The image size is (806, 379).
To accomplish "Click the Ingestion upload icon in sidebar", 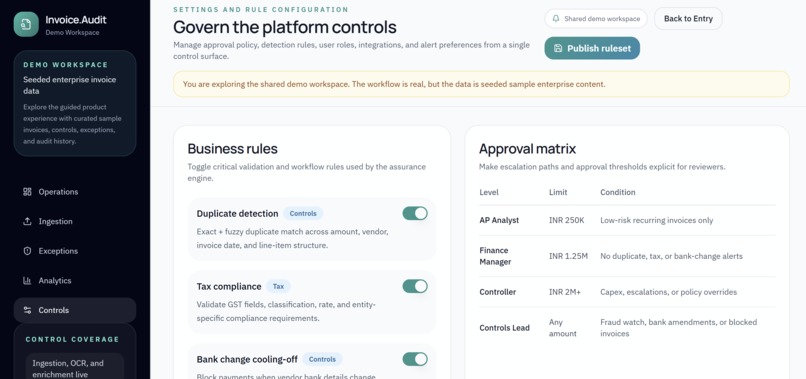I will 27,222.
